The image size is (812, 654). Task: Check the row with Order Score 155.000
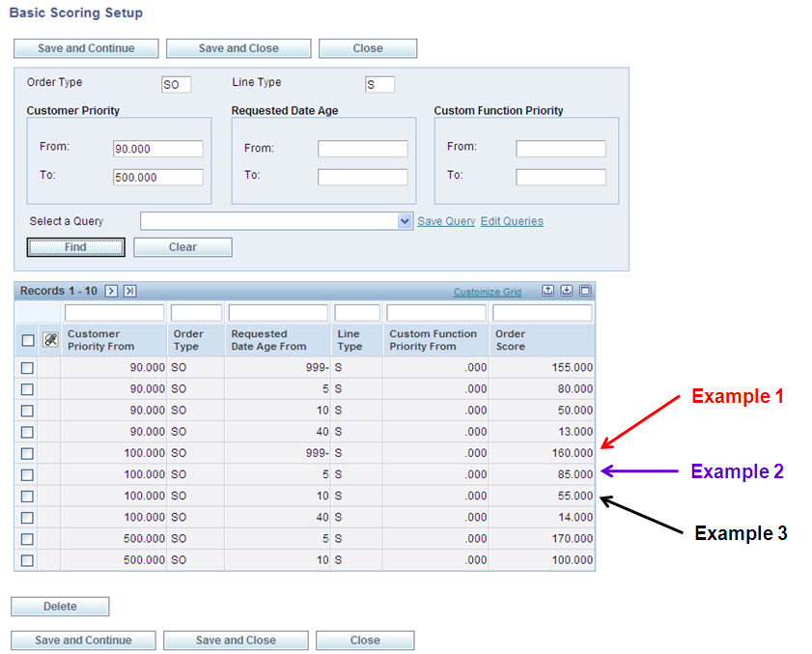pyautogui.click(x=27, y=368)
